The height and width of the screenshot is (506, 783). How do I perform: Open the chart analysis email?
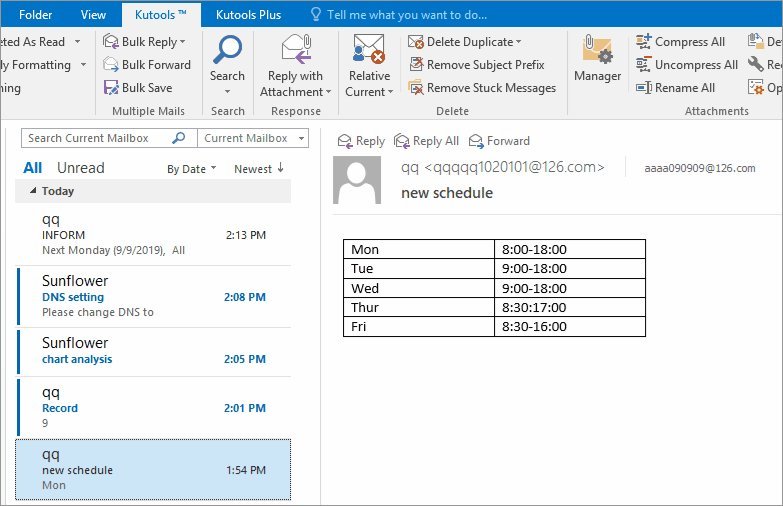point(154,352)
